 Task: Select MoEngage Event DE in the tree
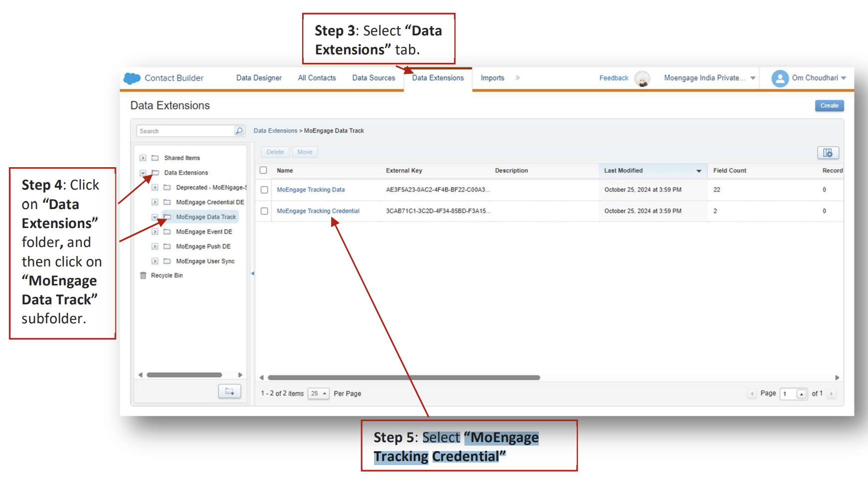tap(204, 232)
